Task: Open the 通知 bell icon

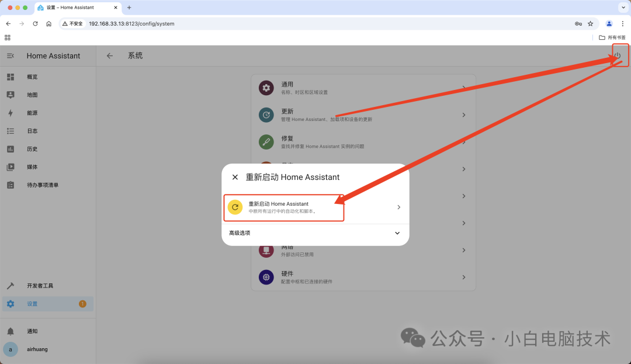Action: [11, 331]
